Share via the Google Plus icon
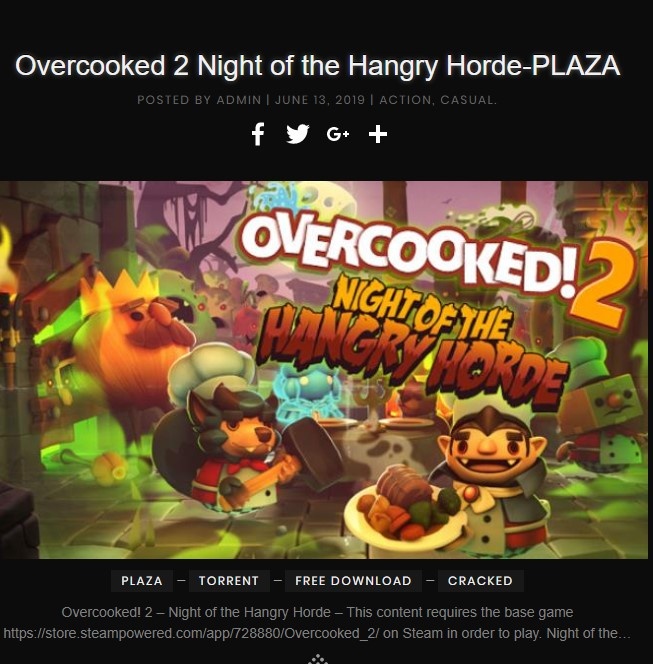This screenshot has height=664, width=653. (x=338, y=134)
